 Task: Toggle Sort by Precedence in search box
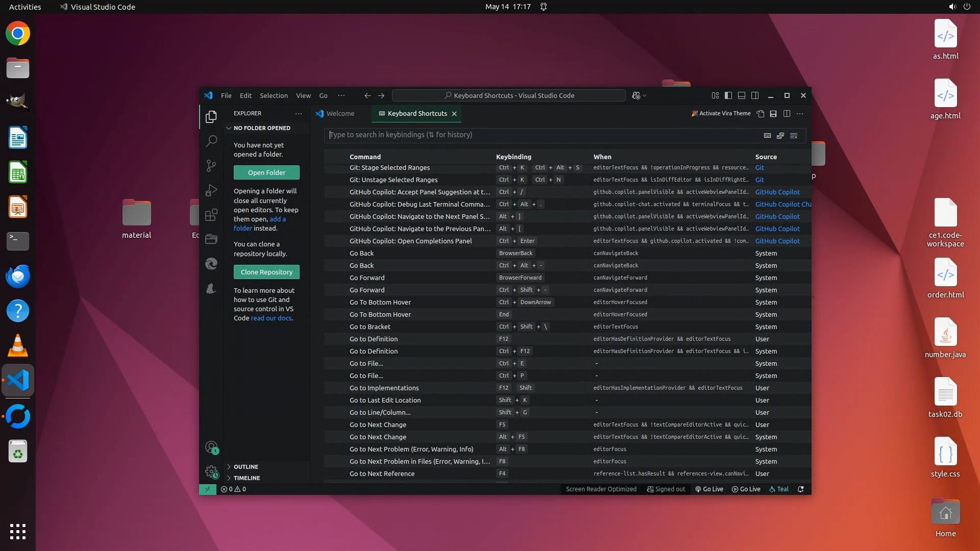point(780,135)
